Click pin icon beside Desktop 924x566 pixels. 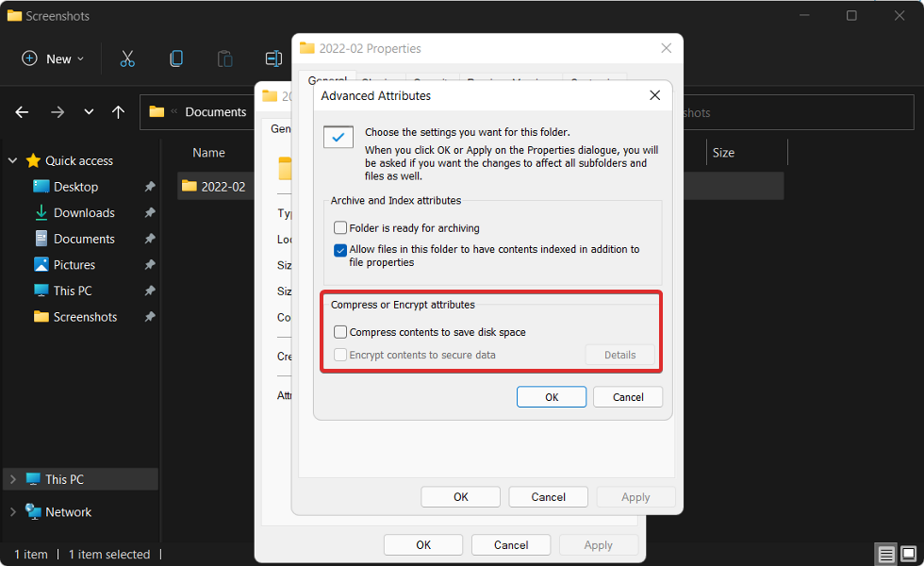[x=150, y=187]
